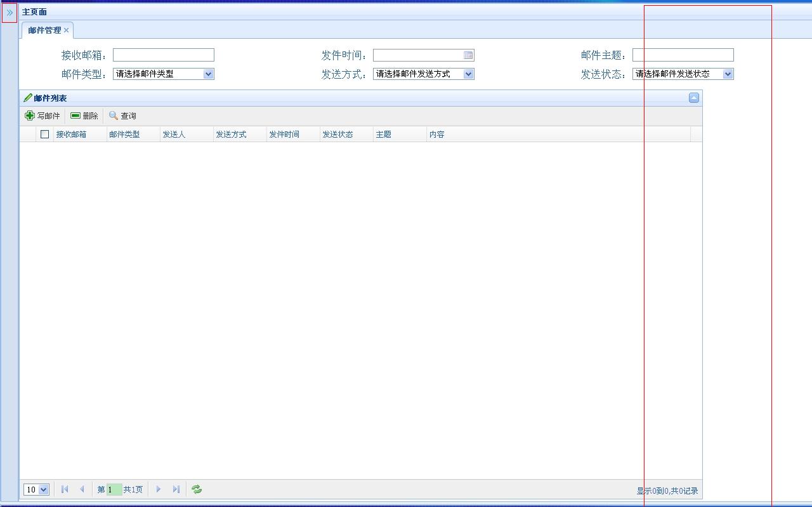Open the page size dropdown showing 10
Image resolution: width=812 pixels, height=507 pixels.
(36, 489)
